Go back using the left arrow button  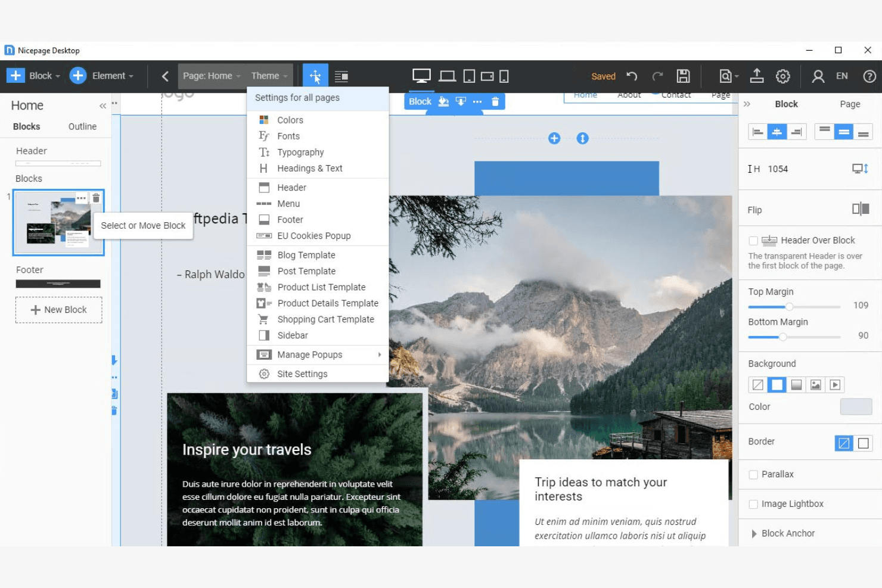point(165,76)
